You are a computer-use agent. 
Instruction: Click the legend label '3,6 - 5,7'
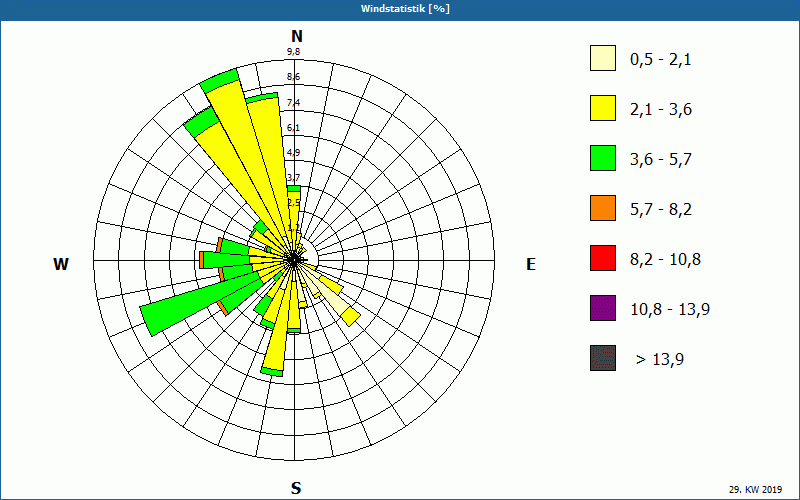click(x=661, y=160)
